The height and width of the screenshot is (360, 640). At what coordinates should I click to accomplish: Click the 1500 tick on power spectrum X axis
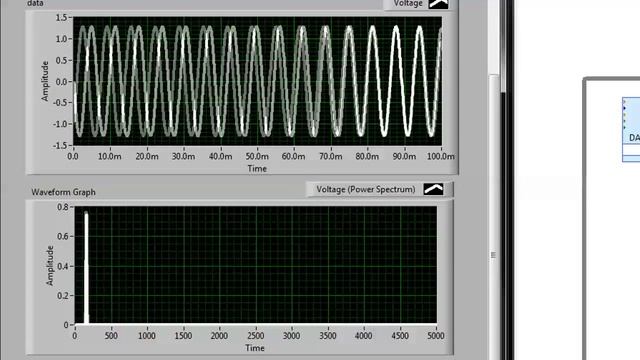pos(183,336)
